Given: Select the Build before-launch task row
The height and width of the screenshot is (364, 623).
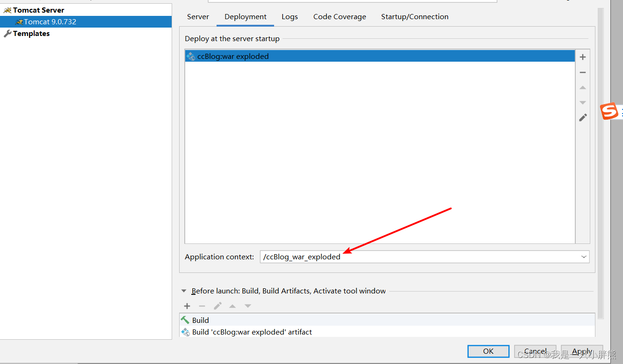Looking at the screenshot, I should [x=387, y=320].
